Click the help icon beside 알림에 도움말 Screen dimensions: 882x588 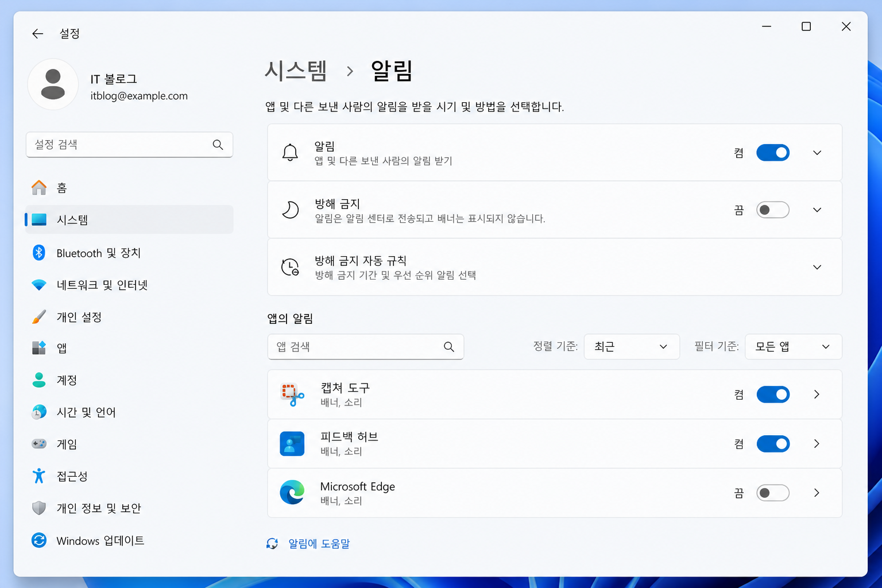coord(272,544)
